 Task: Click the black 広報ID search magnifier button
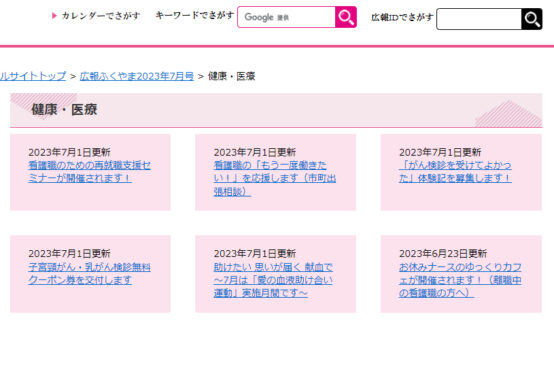531,19
